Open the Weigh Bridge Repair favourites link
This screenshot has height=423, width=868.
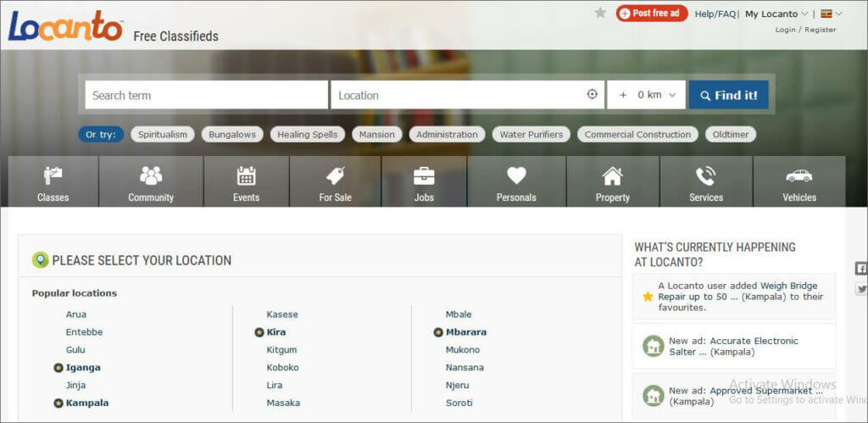[x=740, y=292]
